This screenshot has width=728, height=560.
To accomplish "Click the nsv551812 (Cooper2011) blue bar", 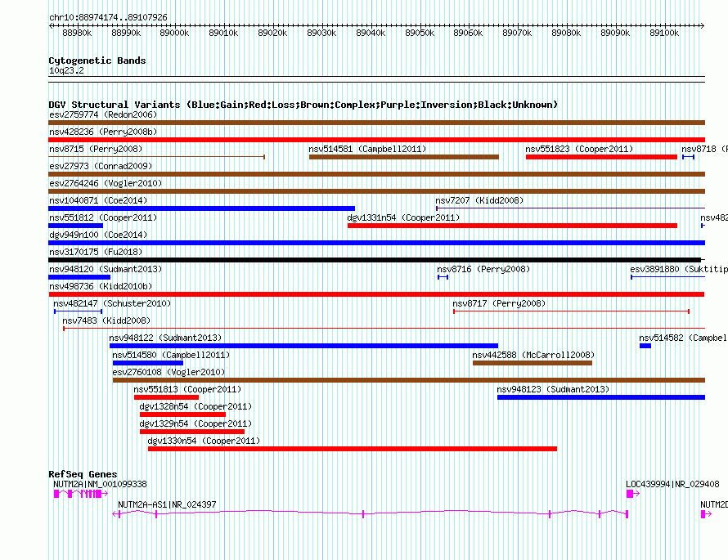I will click(76, 226).
